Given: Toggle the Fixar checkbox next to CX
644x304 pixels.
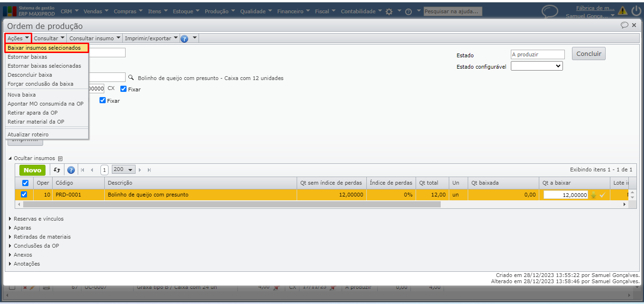Looking at the screenshot, I should [x=123, y=89].
